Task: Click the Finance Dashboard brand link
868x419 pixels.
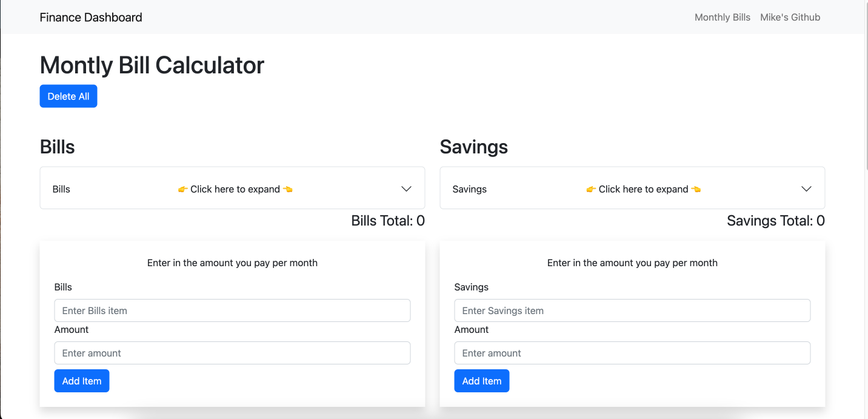Action: 90,17
